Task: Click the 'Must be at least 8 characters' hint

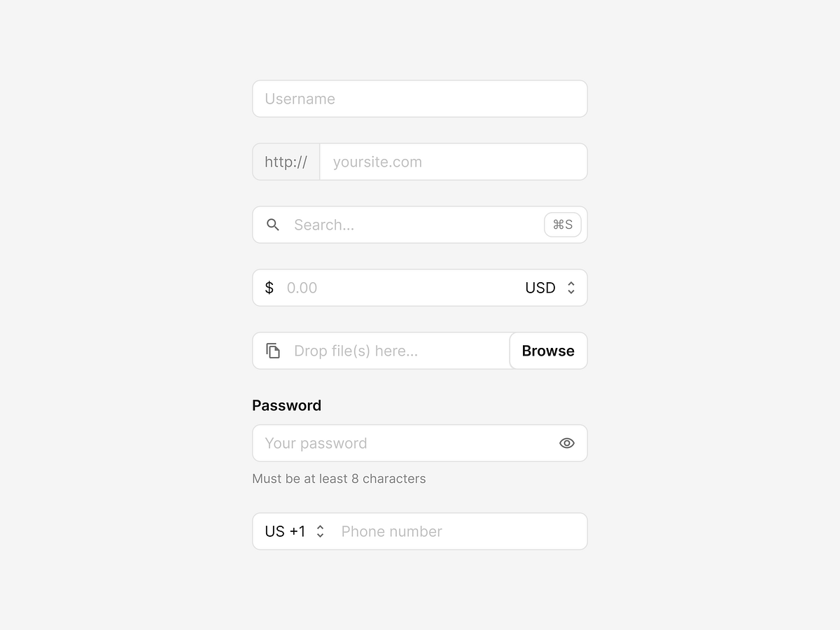Action: click(339, 479)
